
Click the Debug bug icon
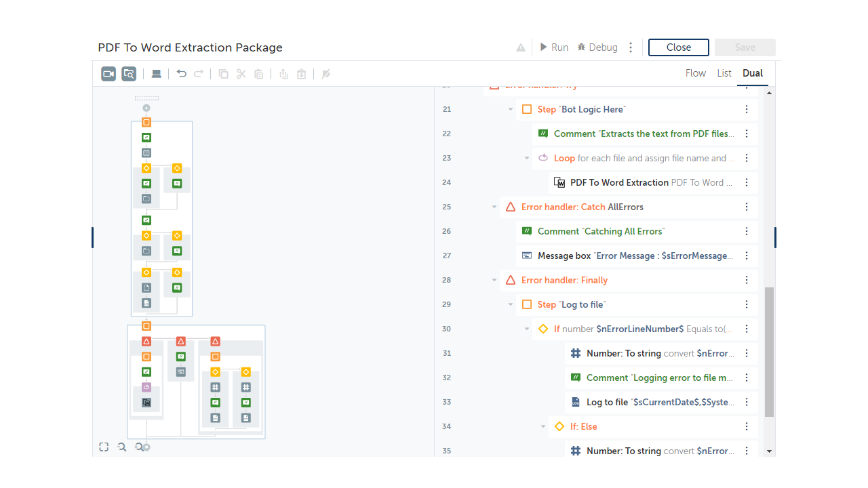582,47
